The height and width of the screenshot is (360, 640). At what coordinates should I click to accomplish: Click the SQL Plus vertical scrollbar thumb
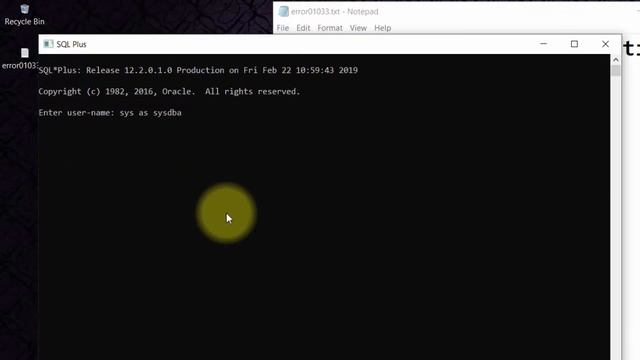pyautogui.click(x=616, y=70)
